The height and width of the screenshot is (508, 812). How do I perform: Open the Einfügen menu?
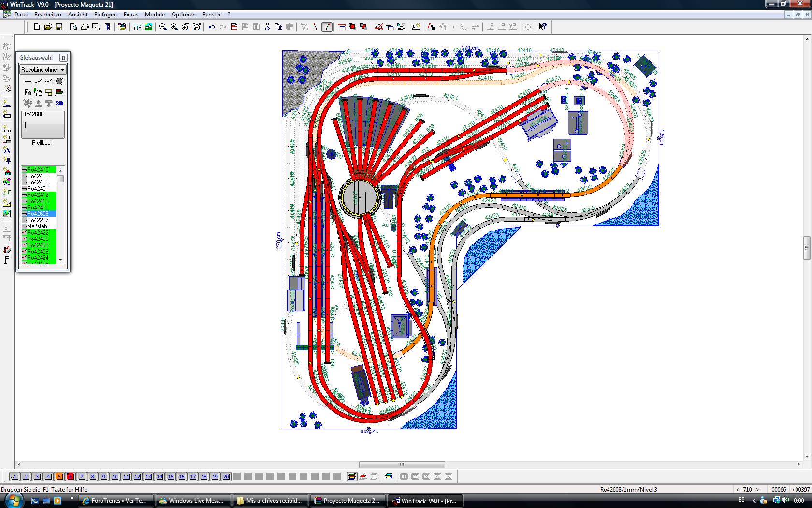coord(105,15)
